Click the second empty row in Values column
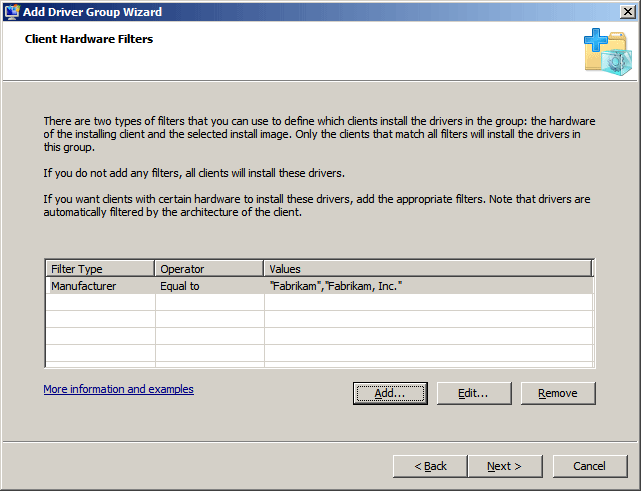Screen dimensions: 641x491 click(x=428, y=319)
